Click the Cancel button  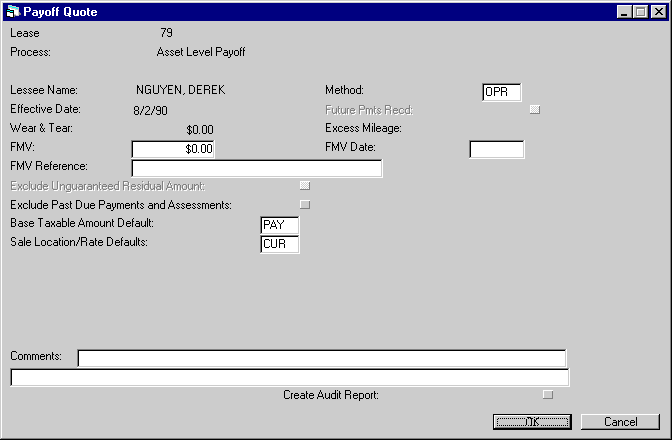(621, 422)
